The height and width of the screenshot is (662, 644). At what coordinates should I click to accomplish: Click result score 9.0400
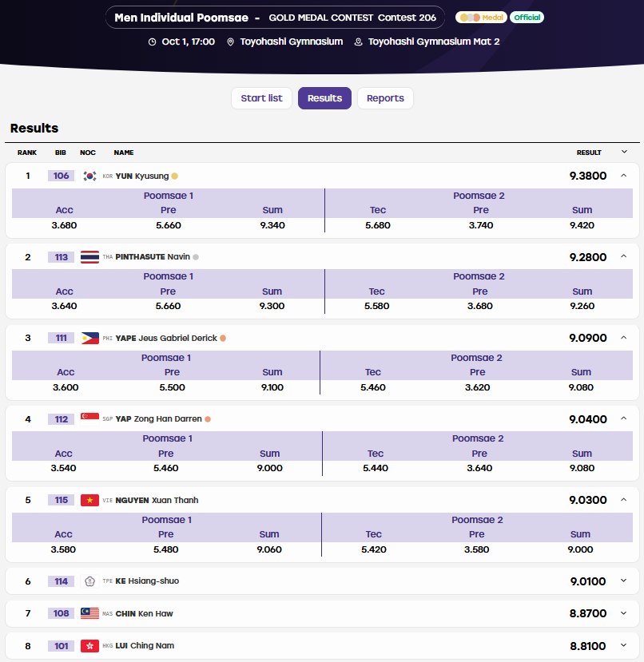pyautogui.click(x=588, y=419)
